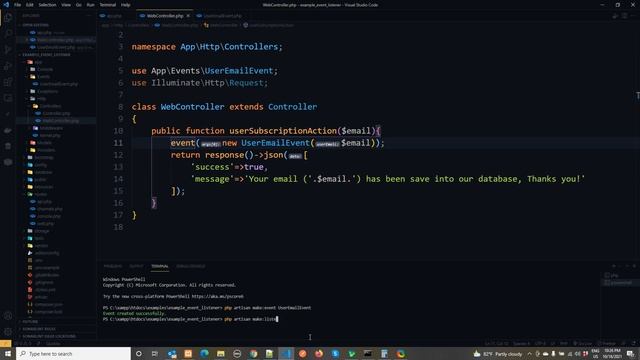Expand the Console folder

point(45,69)
